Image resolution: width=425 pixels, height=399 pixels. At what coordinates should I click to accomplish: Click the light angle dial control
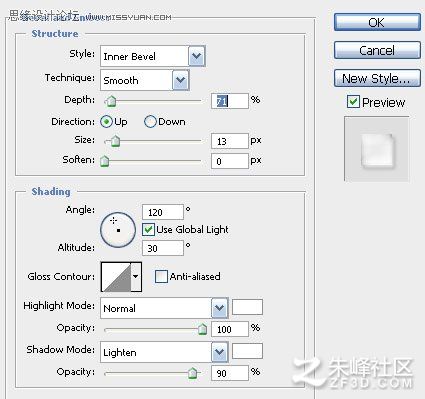click(x=118, y=230)
